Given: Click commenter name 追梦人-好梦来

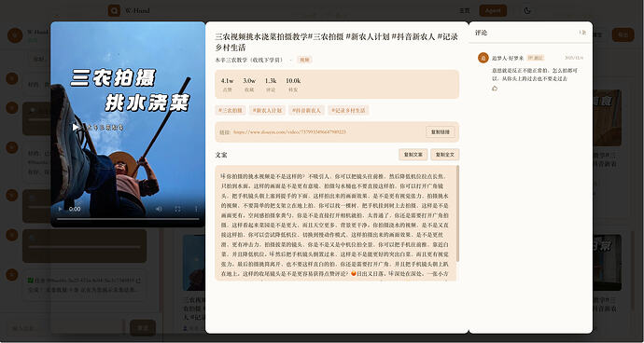Looking at the screenshot, I should pyautogui.click(x=508, y=58).
